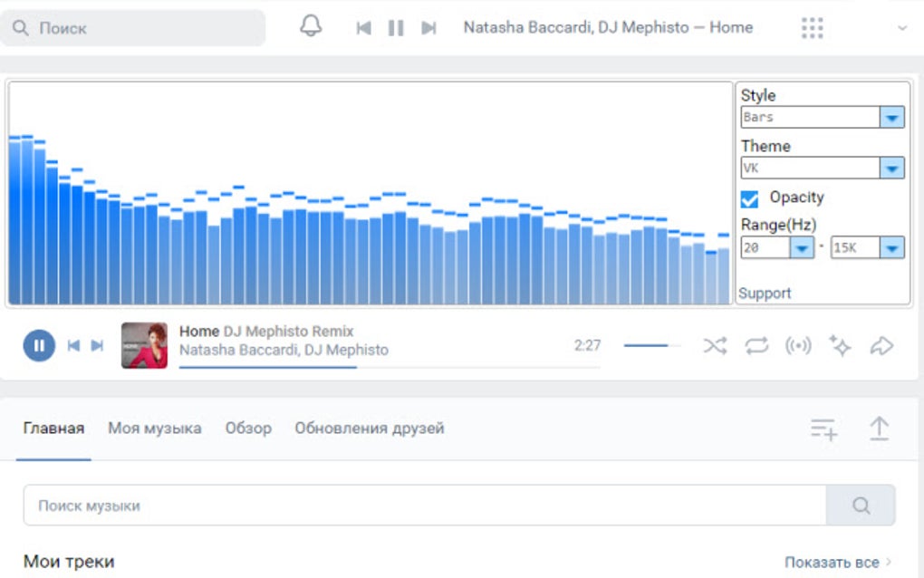Start broadcasting the track to status

coord(798,345)
